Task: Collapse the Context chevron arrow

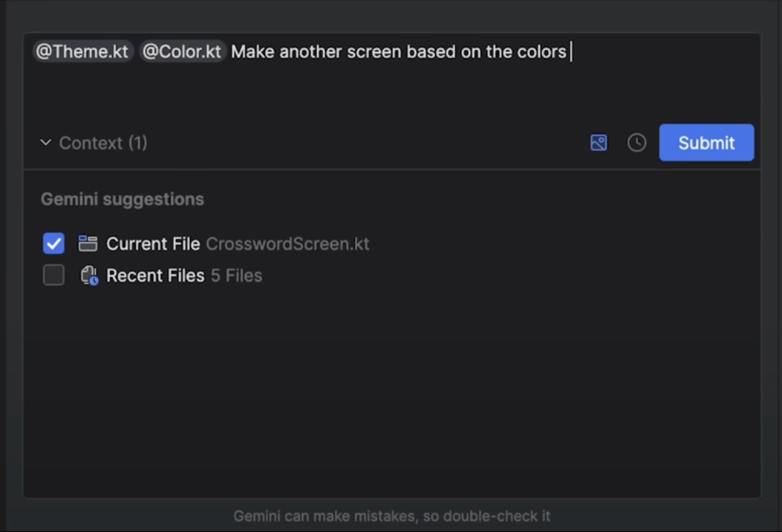Action: coord(46,143)
